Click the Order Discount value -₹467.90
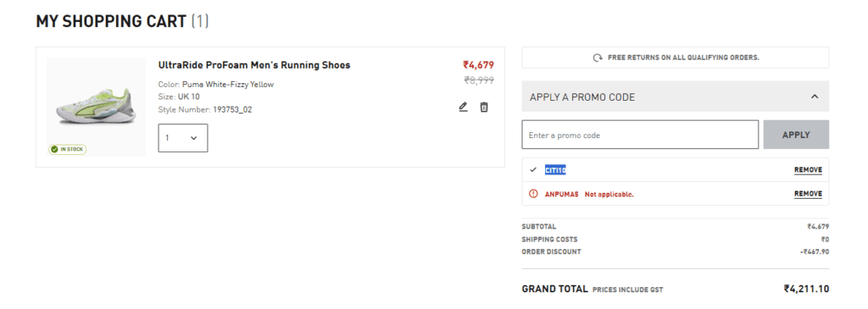The height and width of the screenshot is (309, 868). [x=815, y=252]
